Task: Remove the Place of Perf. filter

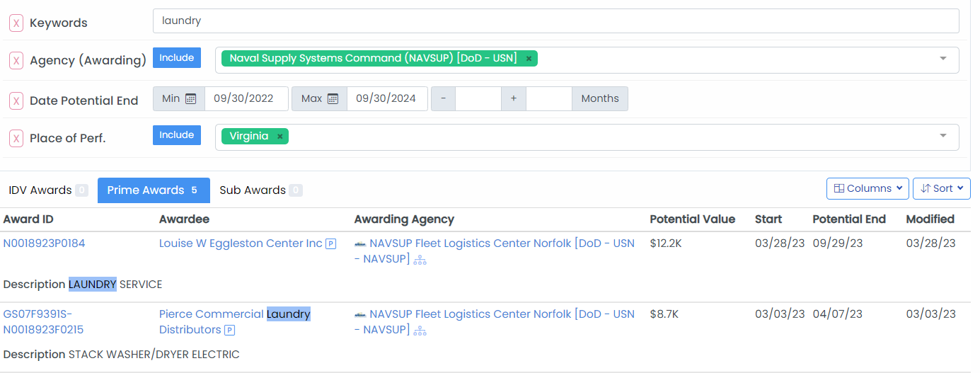Action: tap(16, 138)
